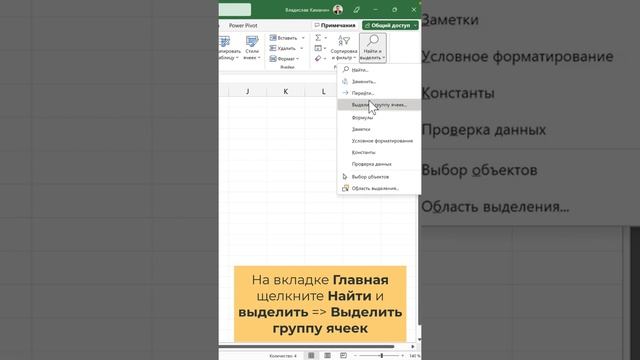
Task: Select Заметки in the small dropdown menu
Action: pos(379,129)
